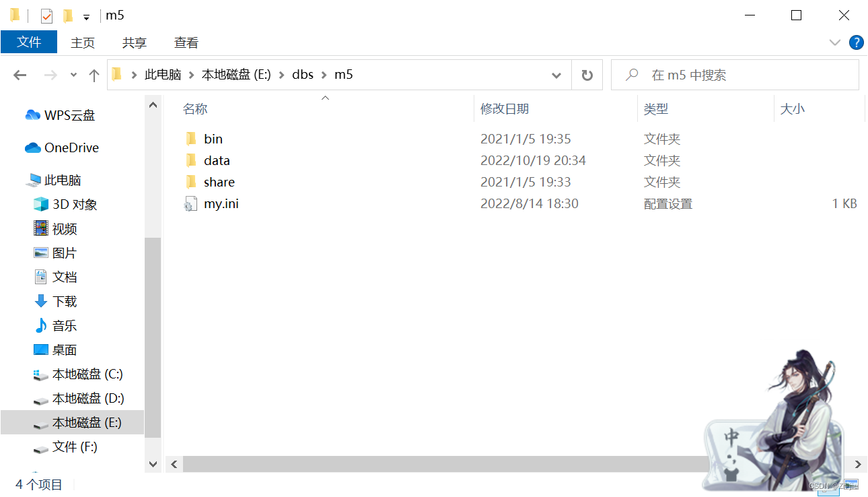The width and height of the screenshot is (868, 497).
Task: Switch to the 查看 ribbon tab
Action: pyautogui.click(x=186, y=42)
